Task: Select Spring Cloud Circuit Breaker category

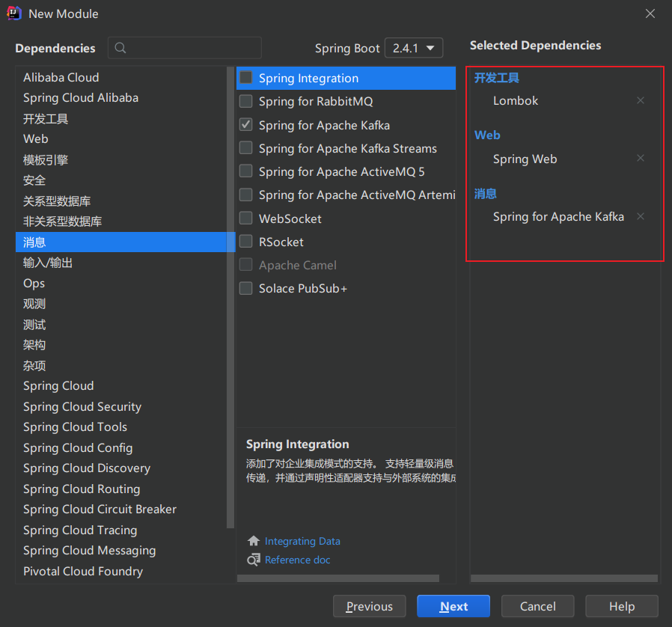Action: (121, 509)
